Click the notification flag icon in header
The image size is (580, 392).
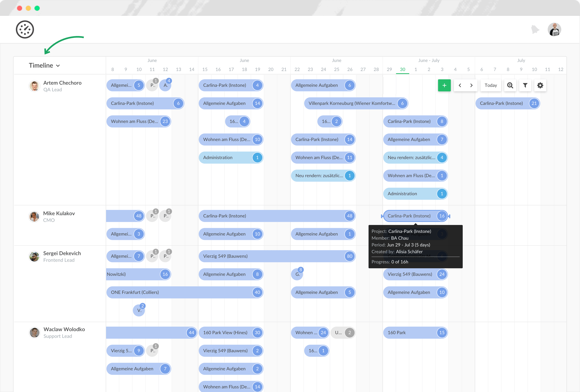click(x=535, y=29)
